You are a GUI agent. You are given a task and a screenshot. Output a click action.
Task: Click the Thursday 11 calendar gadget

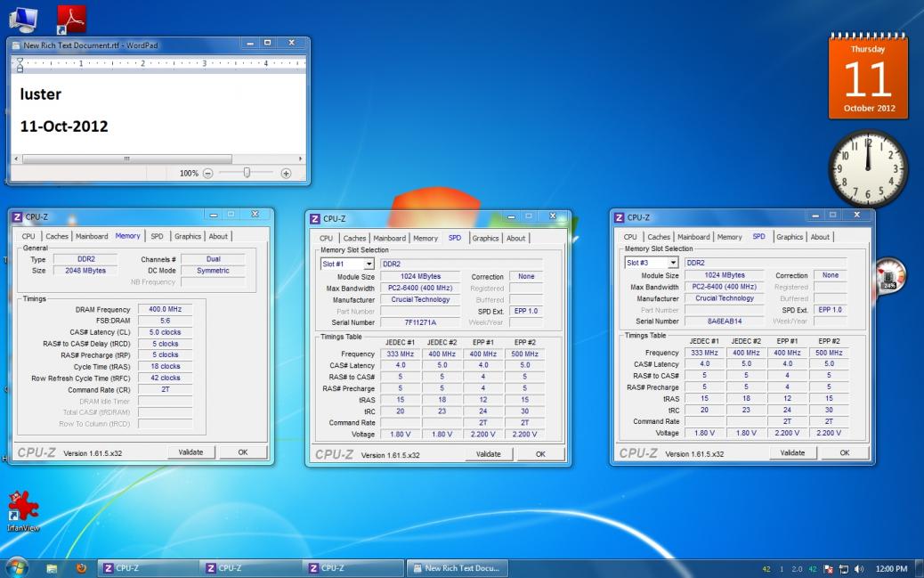pyautogui.click(x=868, y=76)
